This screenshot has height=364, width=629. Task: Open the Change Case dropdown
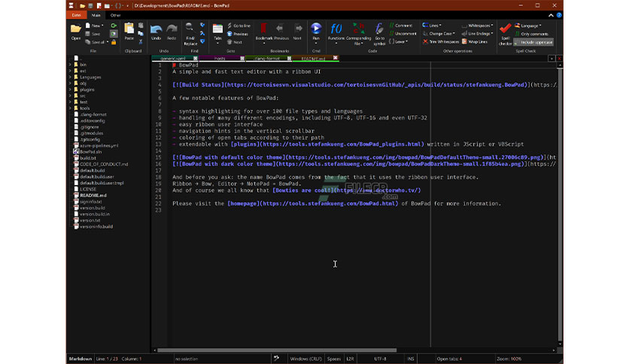(439, 34)
